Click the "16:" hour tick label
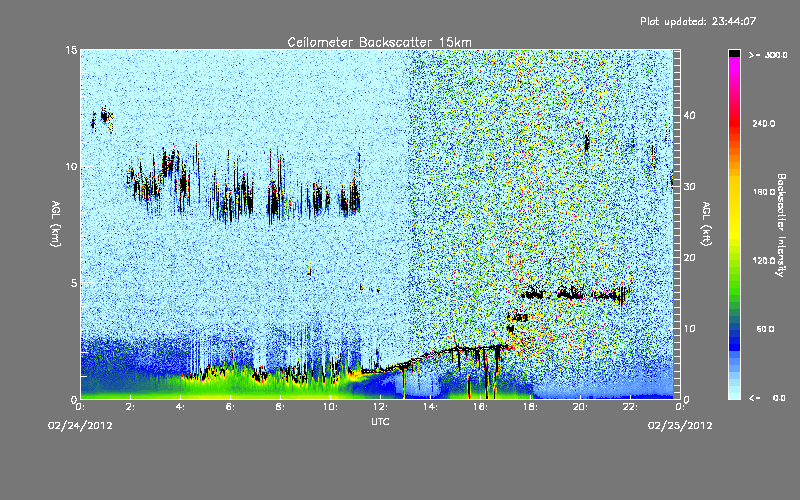The height and width of the screenshot is (500, 800). tap(480, 407)
